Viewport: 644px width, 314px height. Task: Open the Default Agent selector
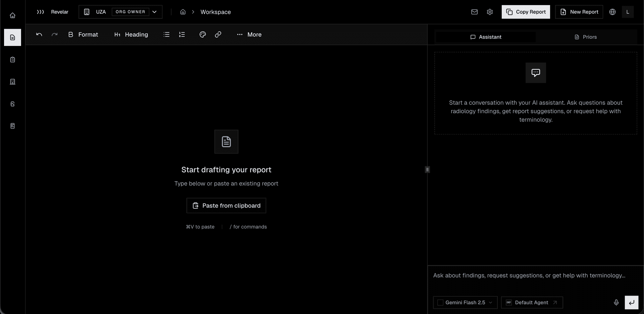point(532,303)
